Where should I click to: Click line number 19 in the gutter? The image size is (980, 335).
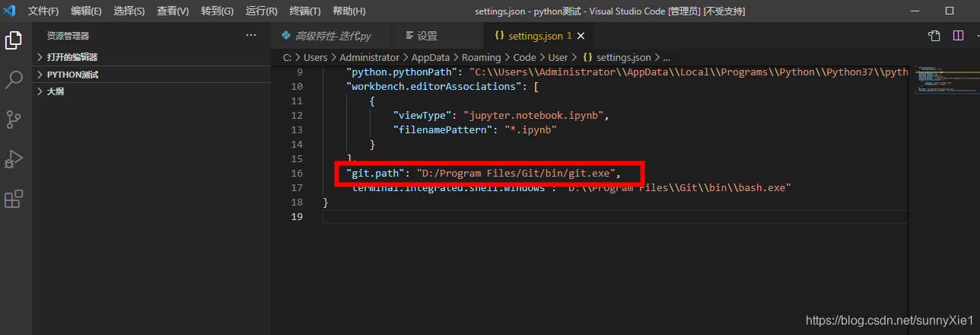[297, 217]
